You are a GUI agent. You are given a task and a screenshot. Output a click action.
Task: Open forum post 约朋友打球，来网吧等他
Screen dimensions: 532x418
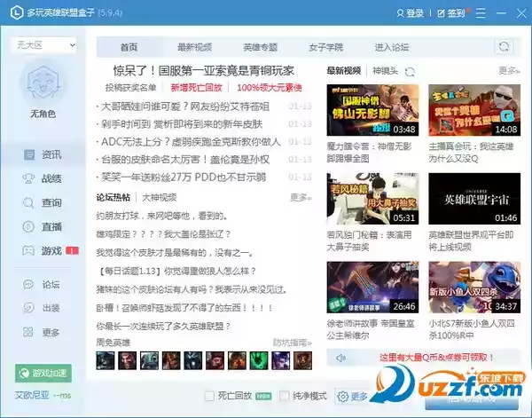162,217
